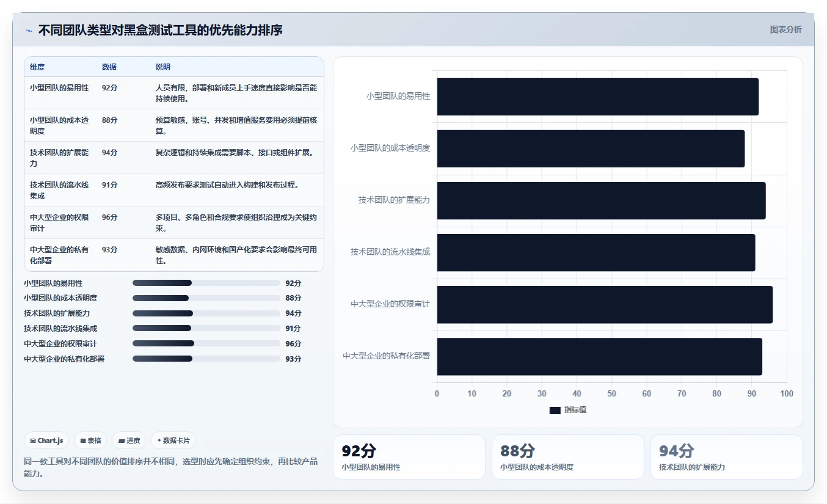This screenshot has width=827, height=504.
Task: Click the lightning icon beside the title
Action: 29,31
